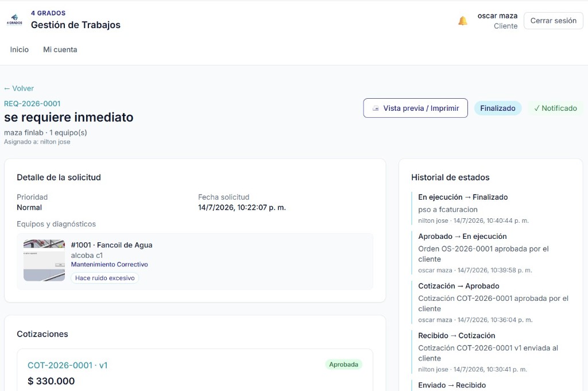Open Vista previa / Imprimir button
Screen dimensions: 588x391
(x=415, y=108)
